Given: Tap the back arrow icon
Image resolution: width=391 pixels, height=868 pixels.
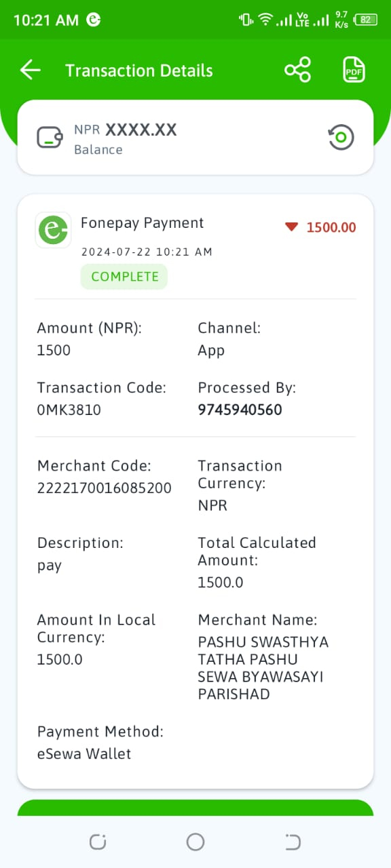Looking at the screenshot, I should pos(31,70).
